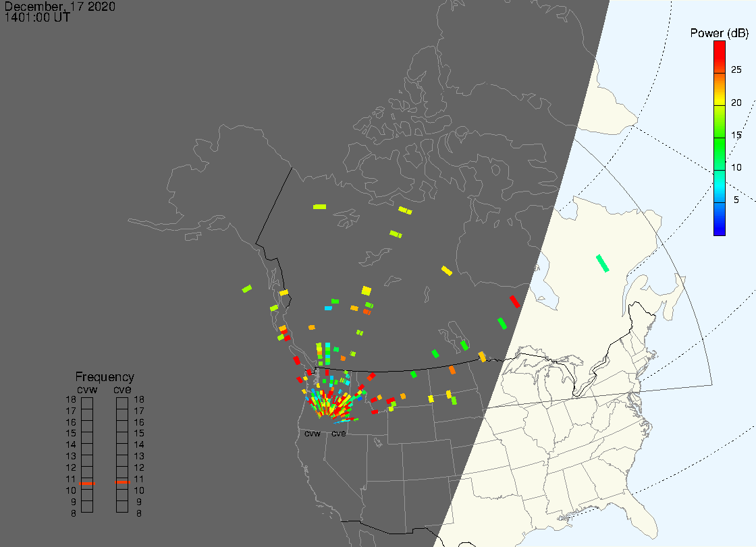
Task: Click the 5 tick label on the Power scale
Action: tap(736, 200)
